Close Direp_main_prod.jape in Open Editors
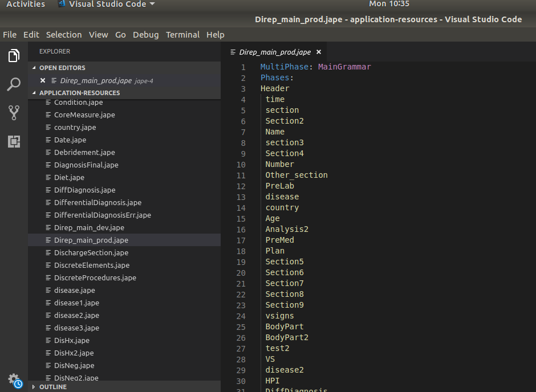The width and height of the screenshot is (536, 392). pyautogui.click(x=43, y=80)
